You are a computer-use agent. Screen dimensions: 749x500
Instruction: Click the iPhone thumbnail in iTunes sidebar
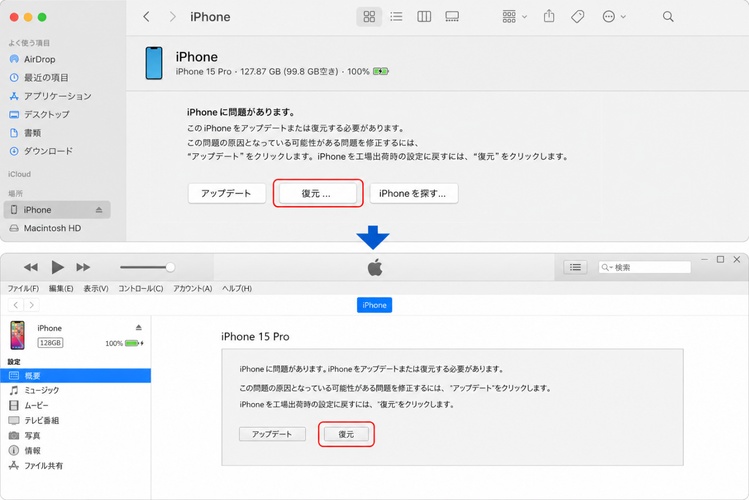coord(18,335)
